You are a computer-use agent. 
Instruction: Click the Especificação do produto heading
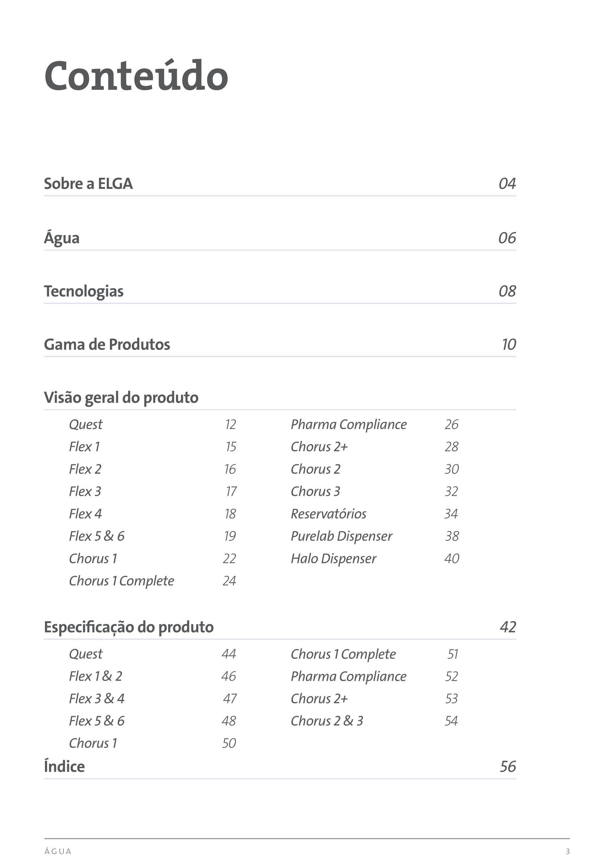(x=129, y=627)
